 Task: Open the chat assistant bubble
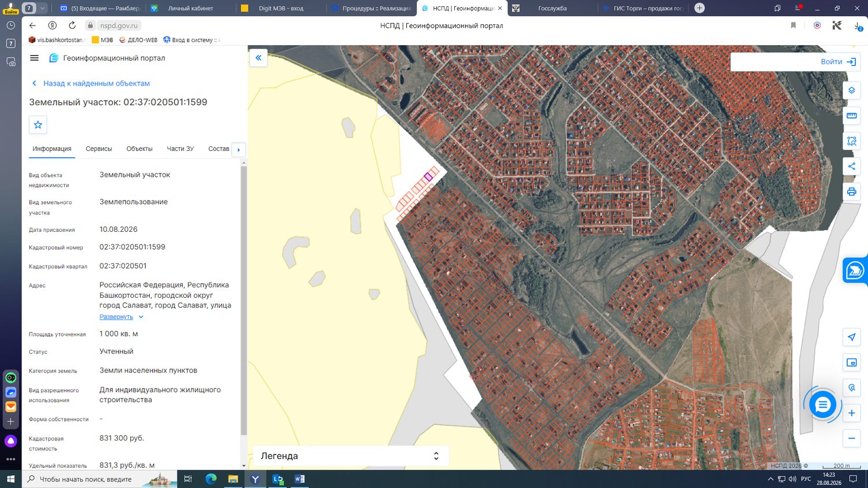point(822,405)
